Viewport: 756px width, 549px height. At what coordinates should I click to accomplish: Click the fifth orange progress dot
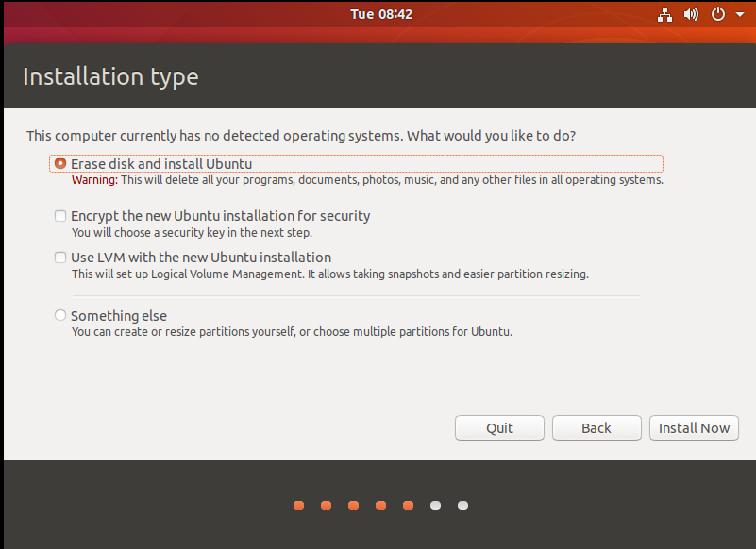pyautogui.click(x=408, y=506)
